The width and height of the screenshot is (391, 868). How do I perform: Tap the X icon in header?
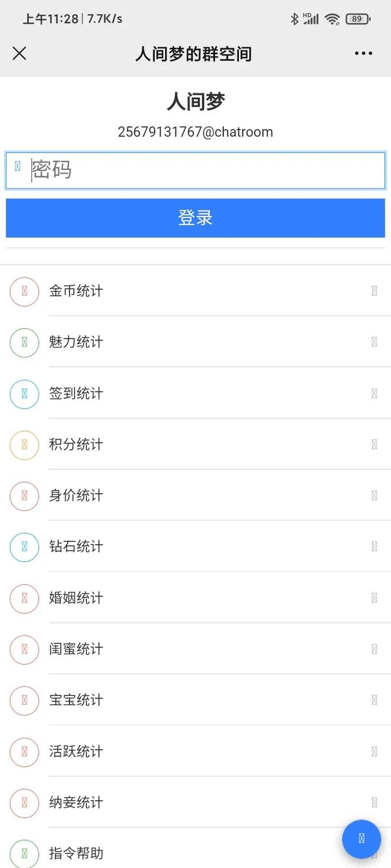point(19,54)
